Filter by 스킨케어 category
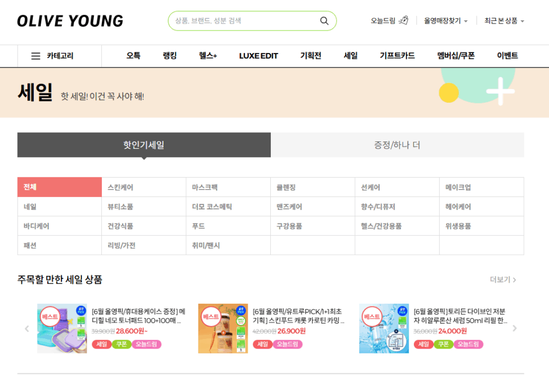Image resolution: width=549 pixels, height=392 pixels. tap(121, 187)
